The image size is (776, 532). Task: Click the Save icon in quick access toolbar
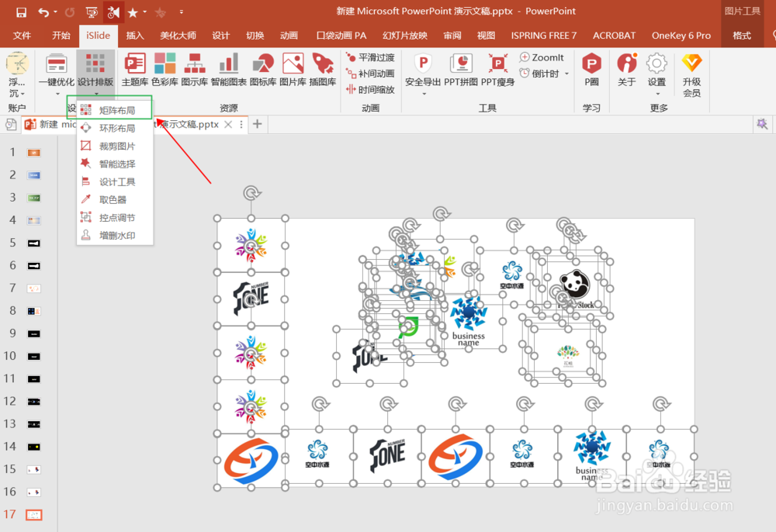[21, 12]
